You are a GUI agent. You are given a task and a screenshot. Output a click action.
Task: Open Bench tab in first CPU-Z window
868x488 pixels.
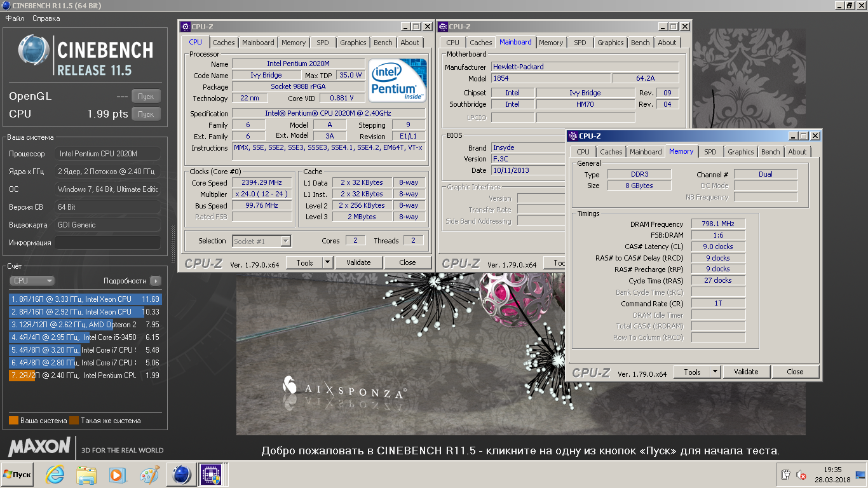(383, 43)
